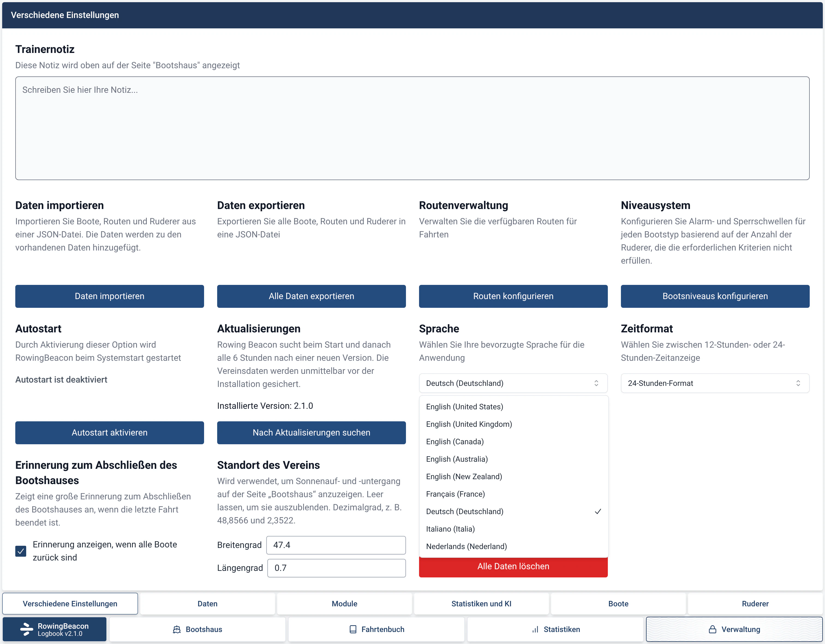
Task: Open the Verwaltung section
Action: pyautogui.click(x=734, y=629)
